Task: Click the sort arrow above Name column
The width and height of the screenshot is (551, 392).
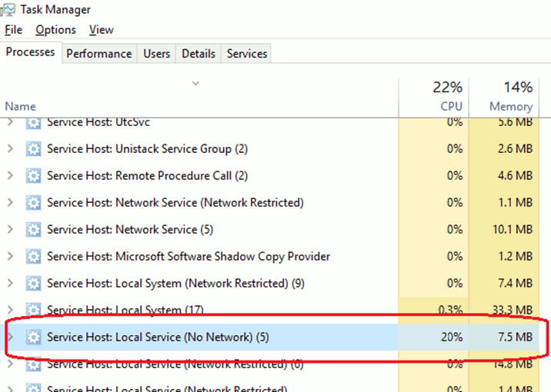Action: point(195,84)
